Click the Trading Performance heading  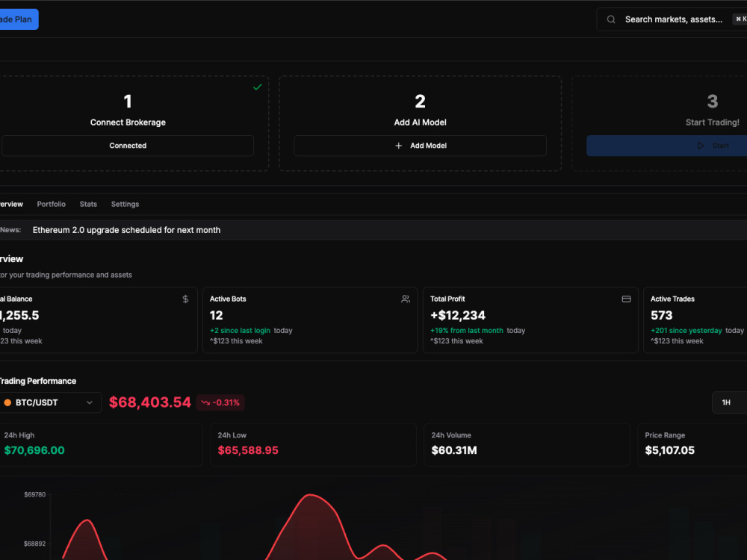pos(38,381)
